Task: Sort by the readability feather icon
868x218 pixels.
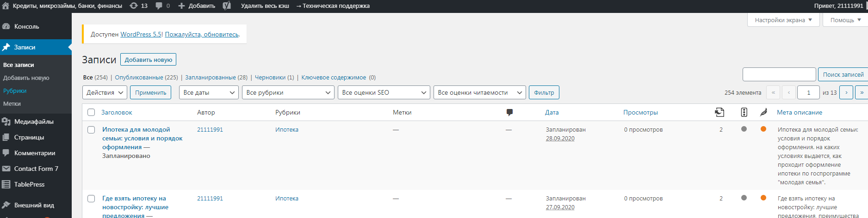Action: point(763,112)
